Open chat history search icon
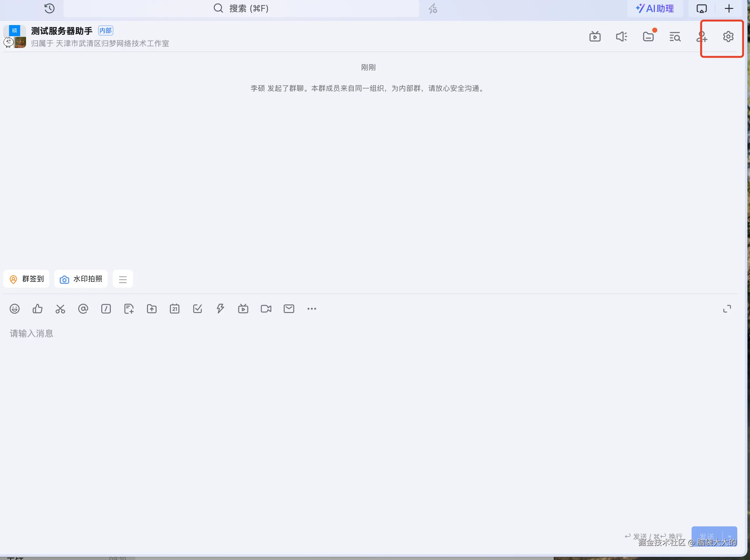The image size is (750, 560). (675, 36)
